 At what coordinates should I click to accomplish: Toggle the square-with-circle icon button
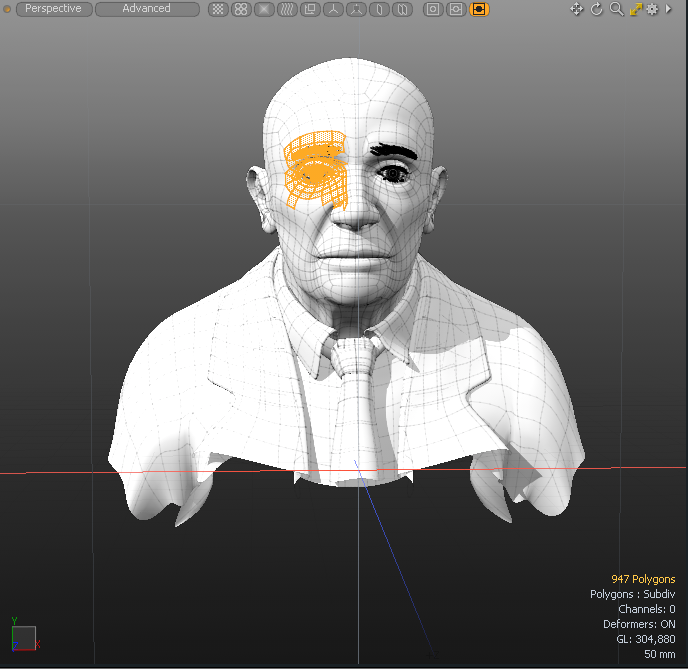point(433,9)
